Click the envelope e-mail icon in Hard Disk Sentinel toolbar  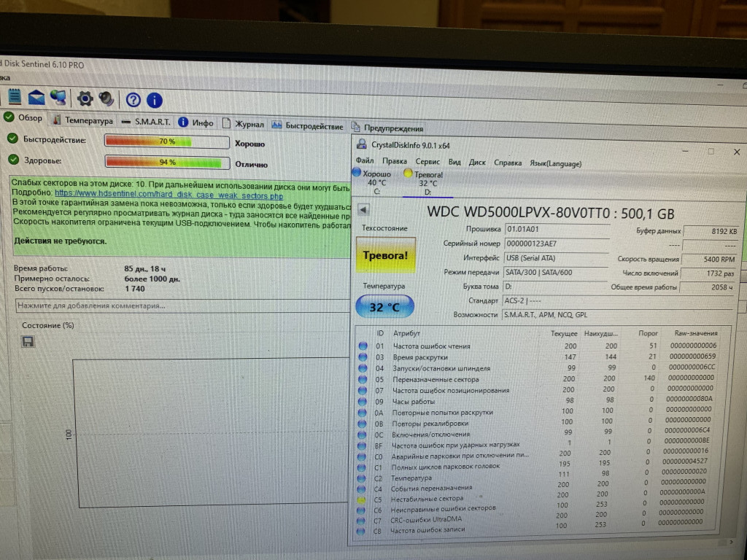point(36,97)
